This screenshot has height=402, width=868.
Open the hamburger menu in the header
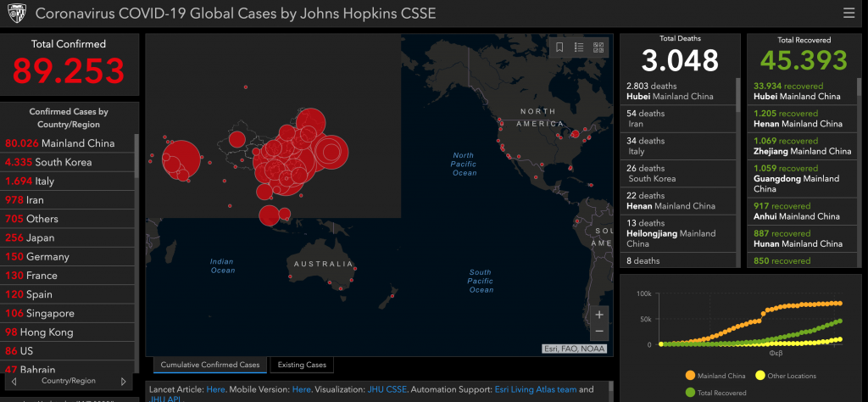pyautogui.click(x=849, y=13)
